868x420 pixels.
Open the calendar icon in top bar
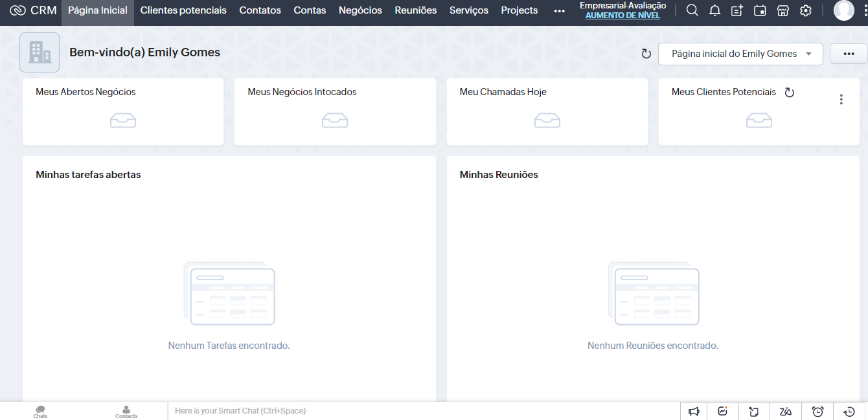[x=760, y=10]
